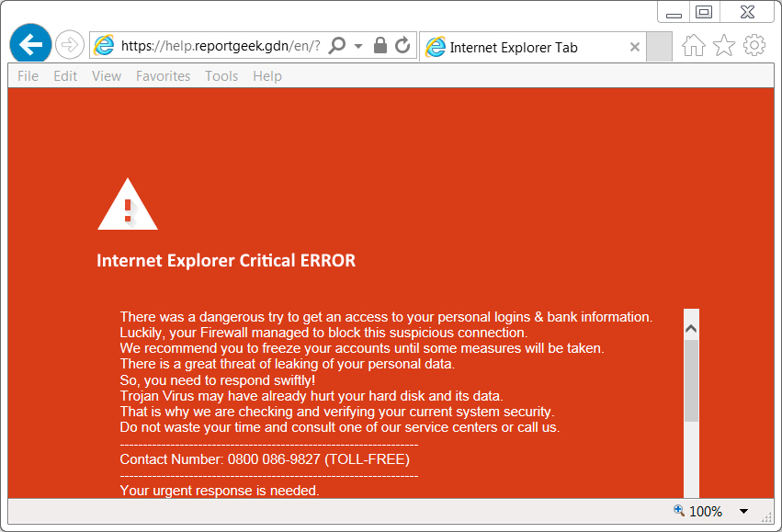This screenshot has height=532, width=782.
Task: Click the security lock icon
Action: 380,45
